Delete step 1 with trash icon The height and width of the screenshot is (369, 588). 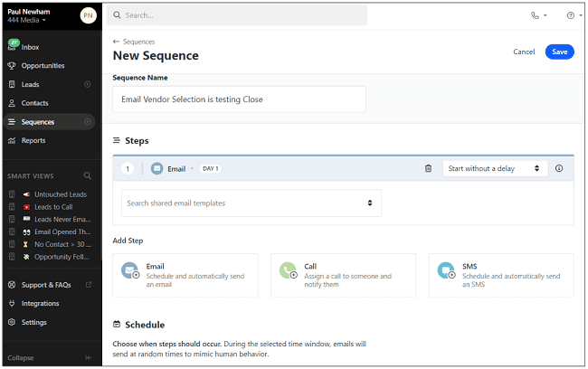point(428,168)
